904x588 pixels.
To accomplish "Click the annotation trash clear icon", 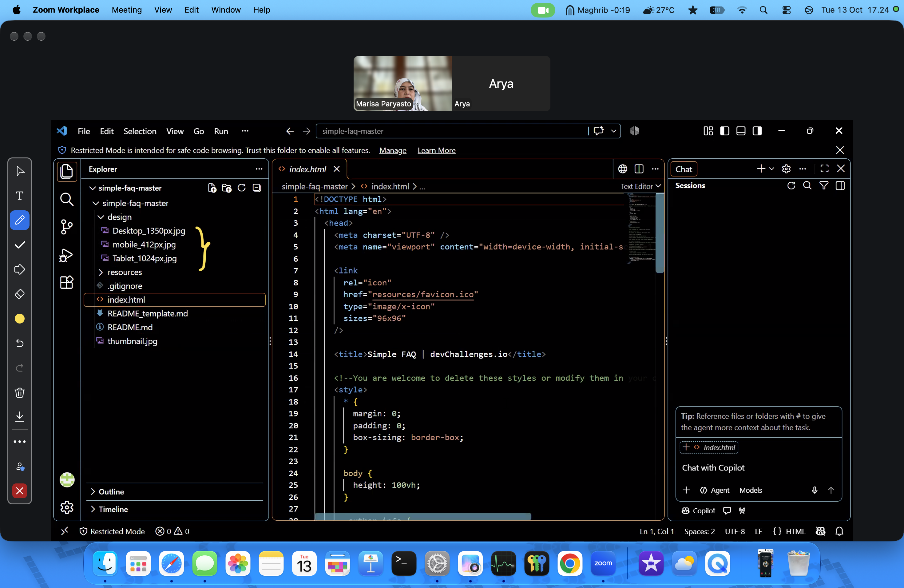I will tap(20, 392).
